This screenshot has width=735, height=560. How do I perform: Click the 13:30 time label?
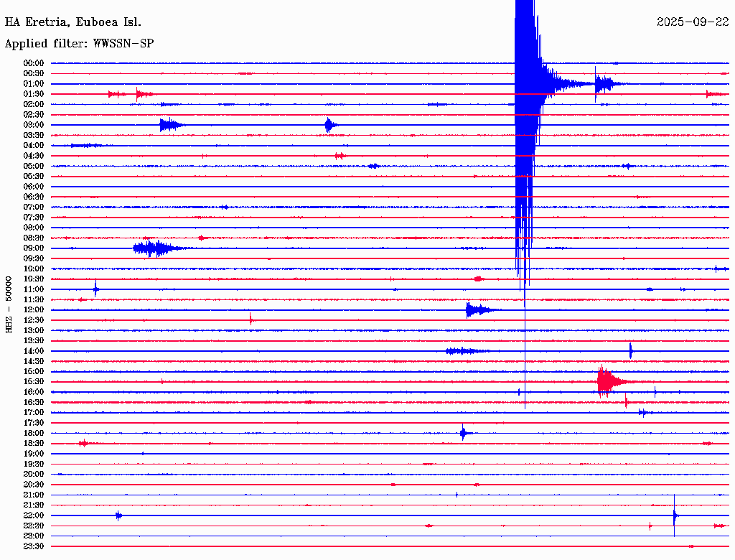[34, 340]
